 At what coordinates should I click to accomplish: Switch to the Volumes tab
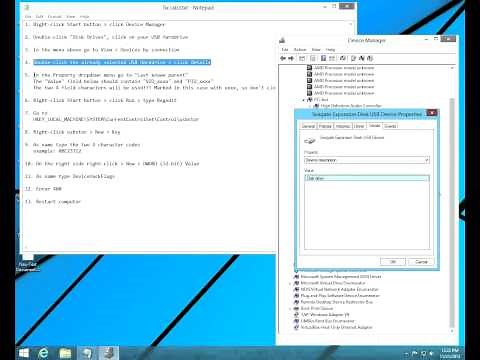[343, 126]
